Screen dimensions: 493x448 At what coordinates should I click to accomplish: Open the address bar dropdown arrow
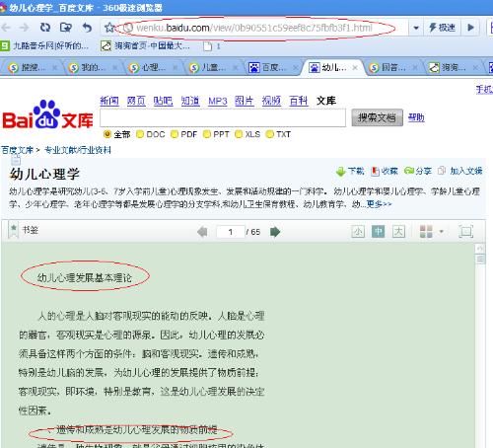pyautogui.click(x=416, y=28)
